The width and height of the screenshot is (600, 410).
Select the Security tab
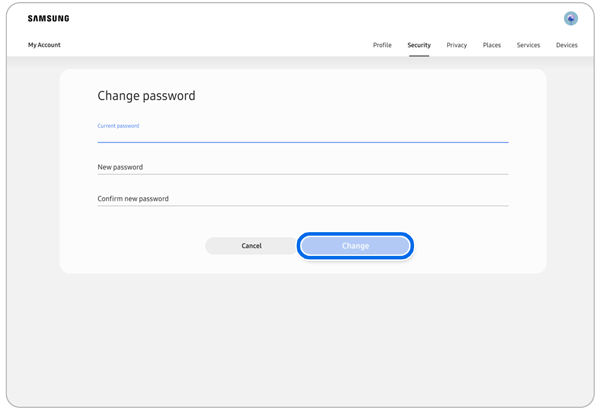[x=419, y=45]
